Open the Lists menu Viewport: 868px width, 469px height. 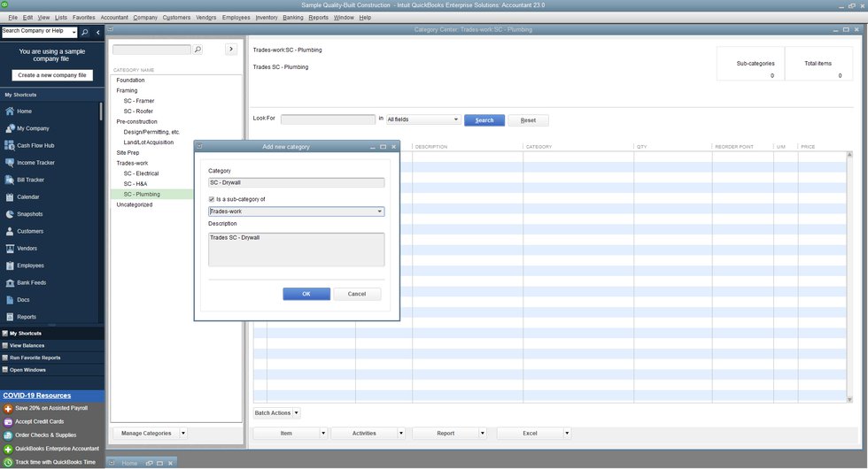[61, 18]
